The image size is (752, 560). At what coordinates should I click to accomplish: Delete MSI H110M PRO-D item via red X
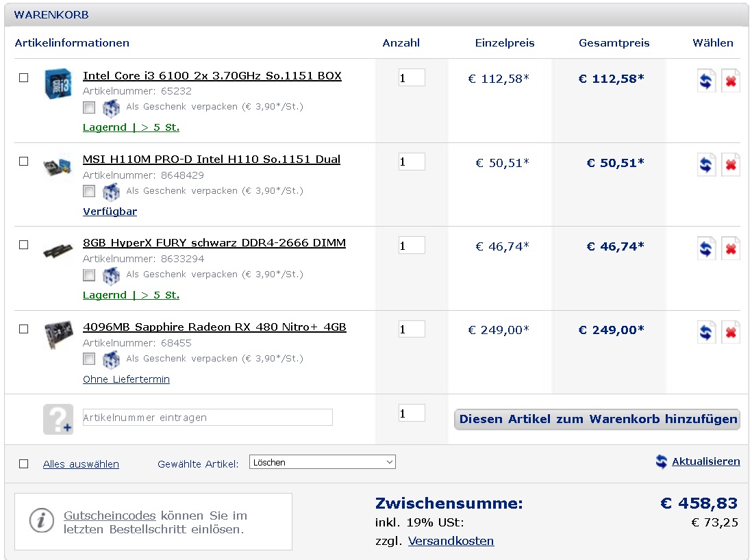(731, 165)
